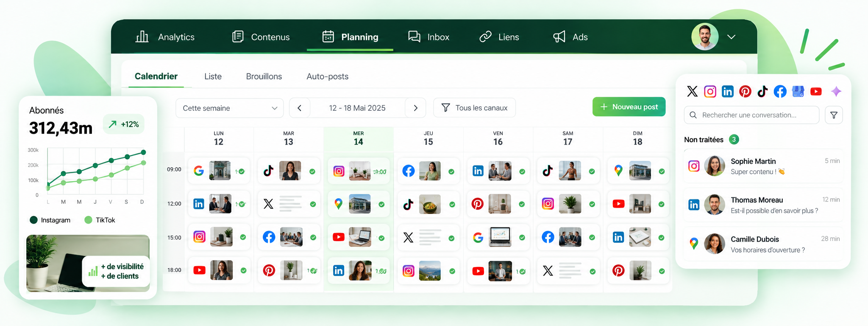Open Monday 09:00 Google post

(x=219, y=171)
